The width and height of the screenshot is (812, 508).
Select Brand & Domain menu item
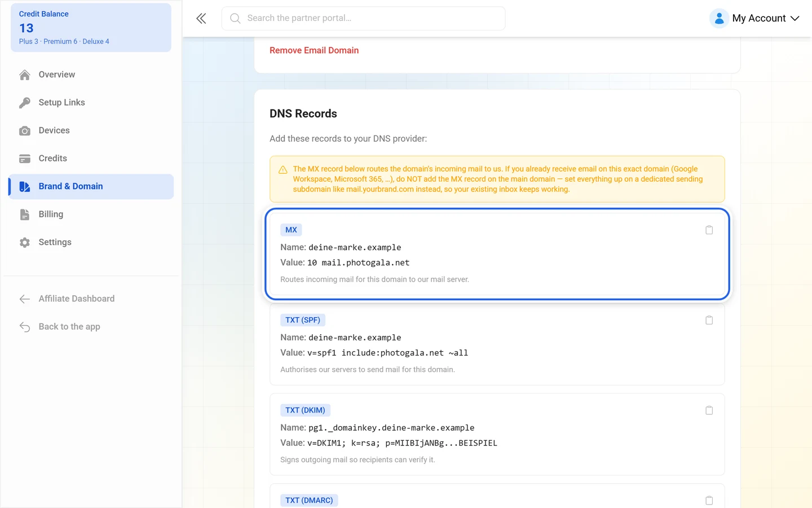click(91, 186)
